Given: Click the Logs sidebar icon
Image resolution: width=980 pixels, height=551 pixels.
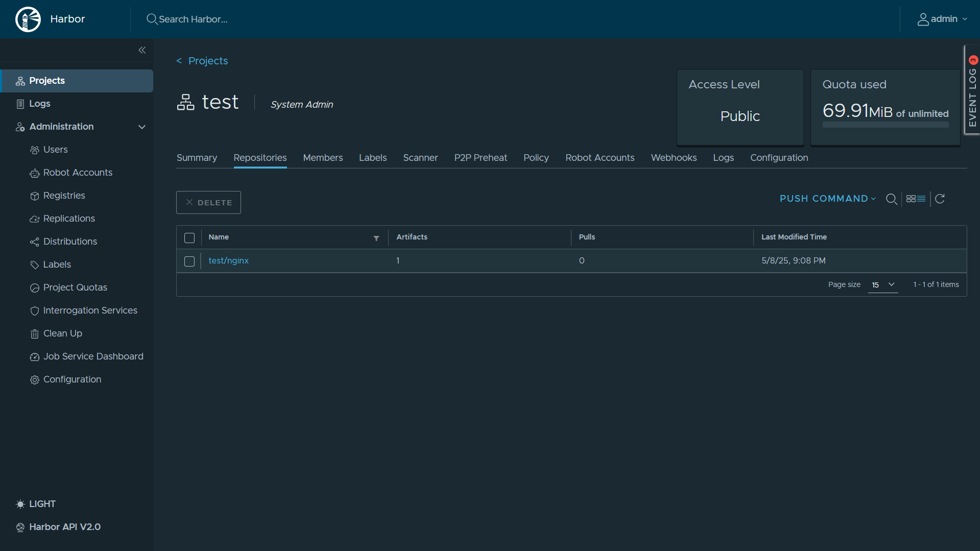Looking at the screenshot, I should coord(20,104).
